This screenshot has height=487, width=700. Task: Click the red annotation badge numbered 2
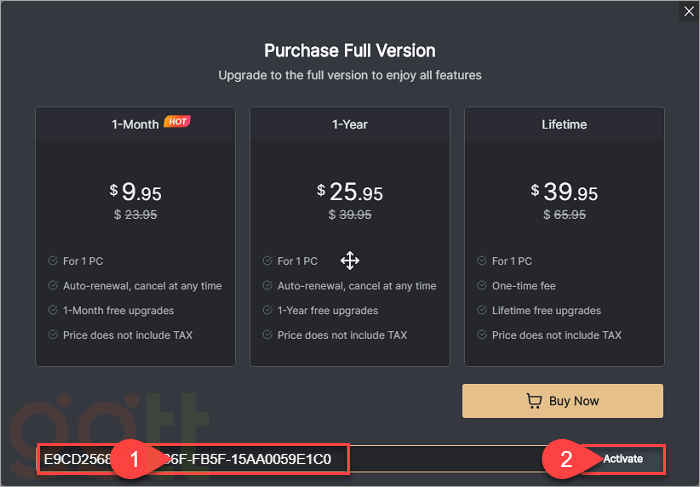point(566,459)
